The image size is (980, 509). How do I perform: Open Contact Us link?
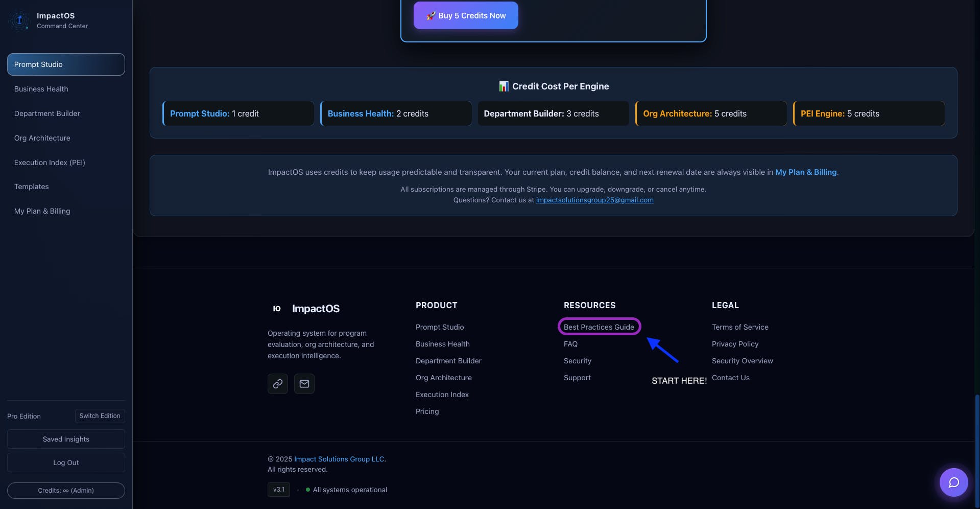coord(731,378)
